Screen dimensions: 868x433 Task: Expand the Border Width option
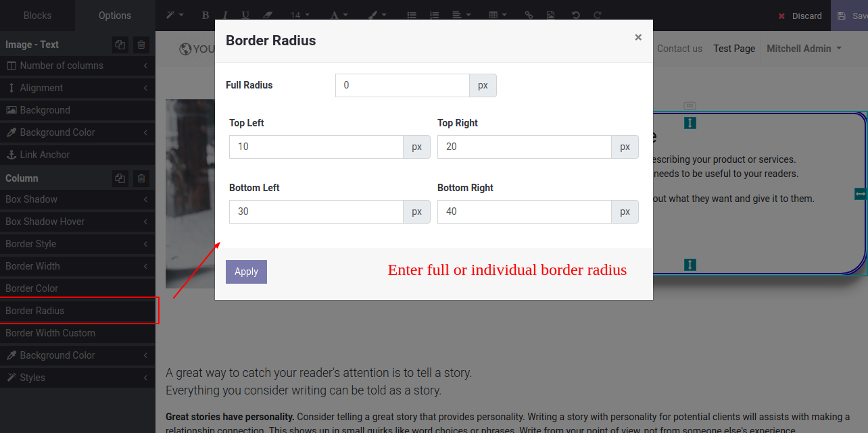78,266
